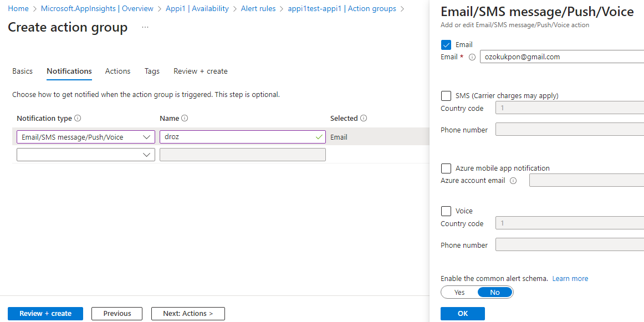Set common alert schema toggle to Yes
The height and width of the screenshot is (322, 644).
click(x=459, y=292)
